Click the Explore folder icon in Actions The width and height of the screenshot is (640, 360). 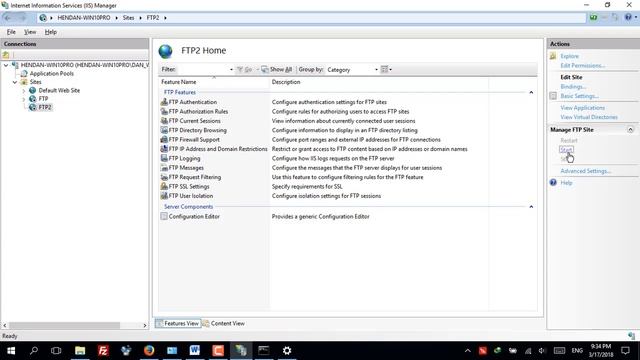(553, 56)
